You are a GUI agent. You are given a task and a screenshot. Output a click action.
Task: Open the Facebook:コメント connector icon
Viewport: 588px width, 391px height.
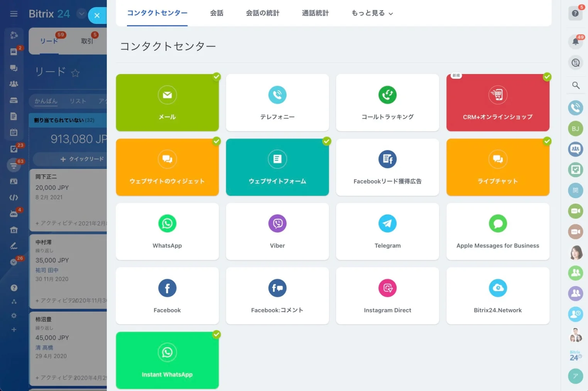point(277,288)
